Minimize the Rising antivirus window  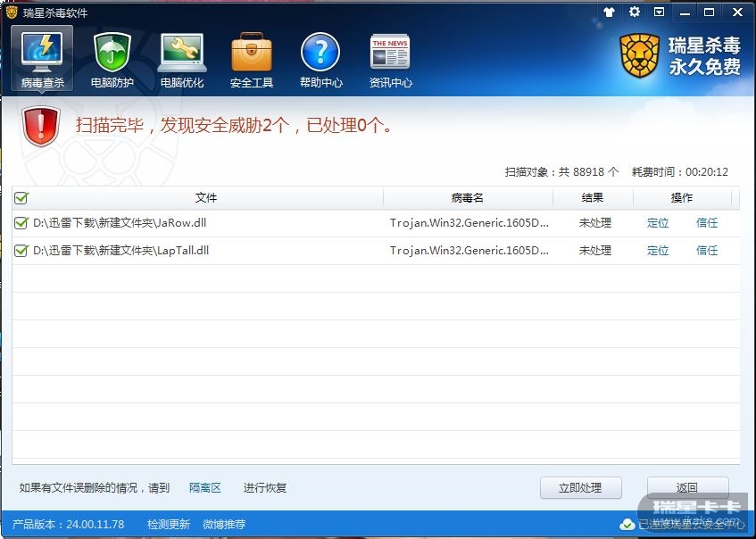click(685, 12)
